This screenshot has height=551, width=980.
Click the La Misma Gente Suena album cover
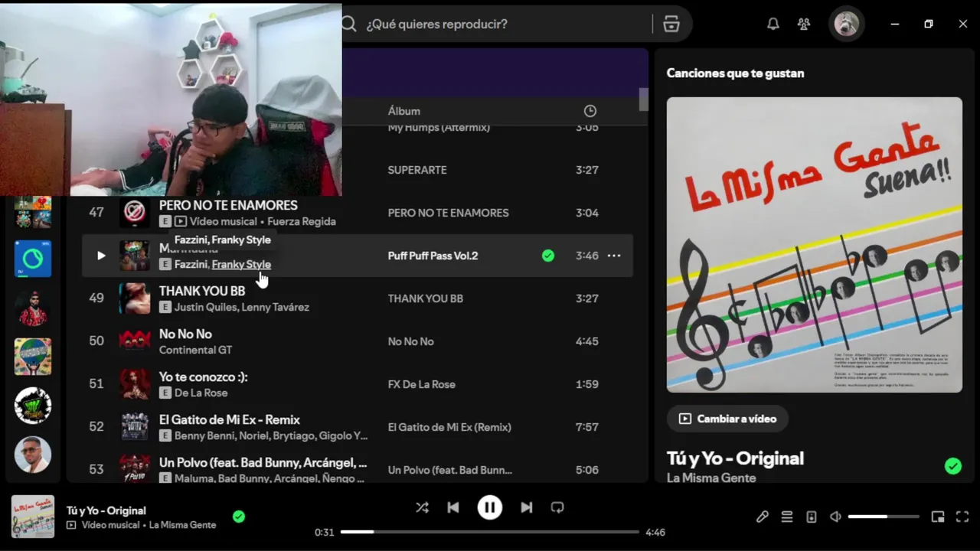(815, 245)
